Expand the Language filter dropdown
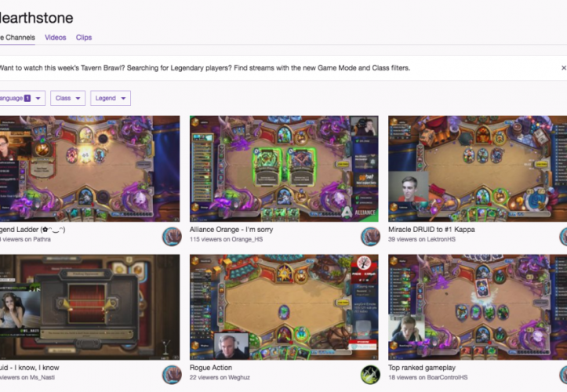This screenshot has height=392, width=567. tap(22, 98)
